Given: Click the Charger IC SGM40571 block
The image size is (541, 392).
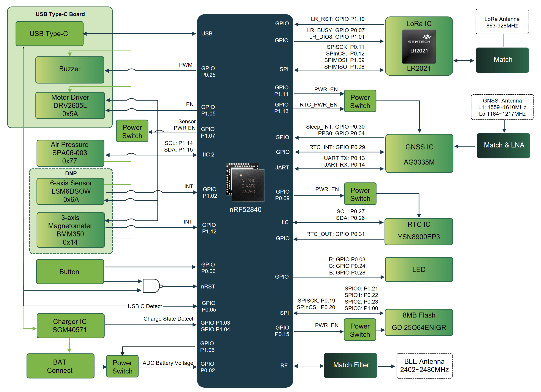Looking at the screenshot, I should 70,326.
